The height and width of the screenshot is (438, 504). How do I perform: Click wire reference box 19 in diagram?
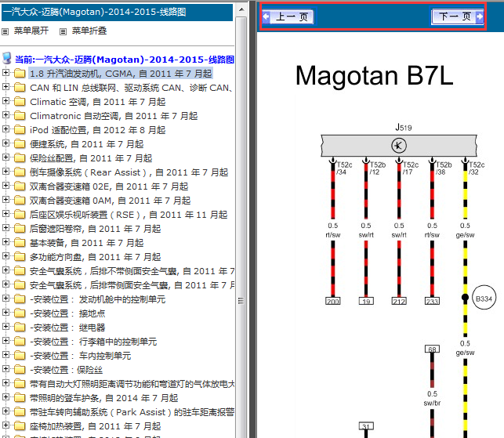[366, 301]
